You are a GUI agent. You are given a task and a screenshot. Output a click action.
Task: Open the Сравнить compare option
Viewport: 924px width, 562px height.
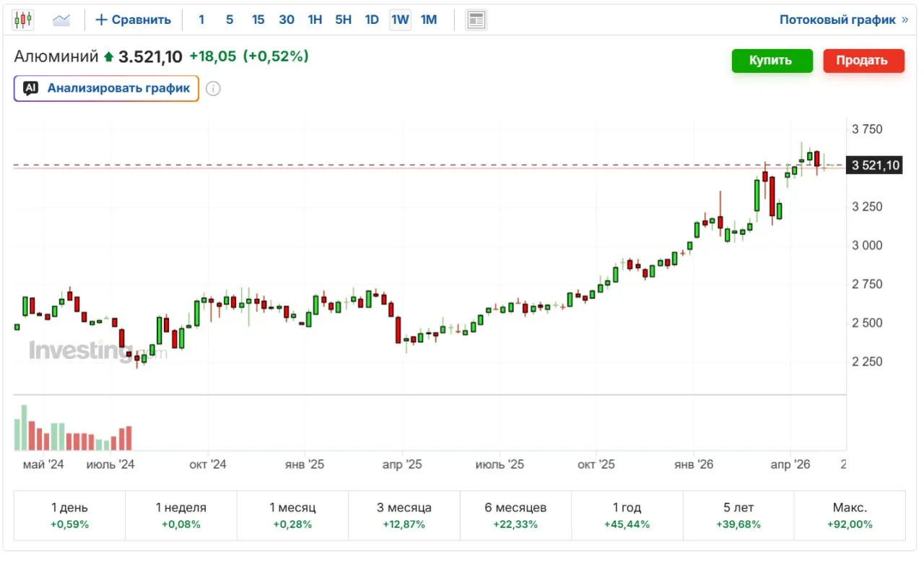tap(134, 20)
